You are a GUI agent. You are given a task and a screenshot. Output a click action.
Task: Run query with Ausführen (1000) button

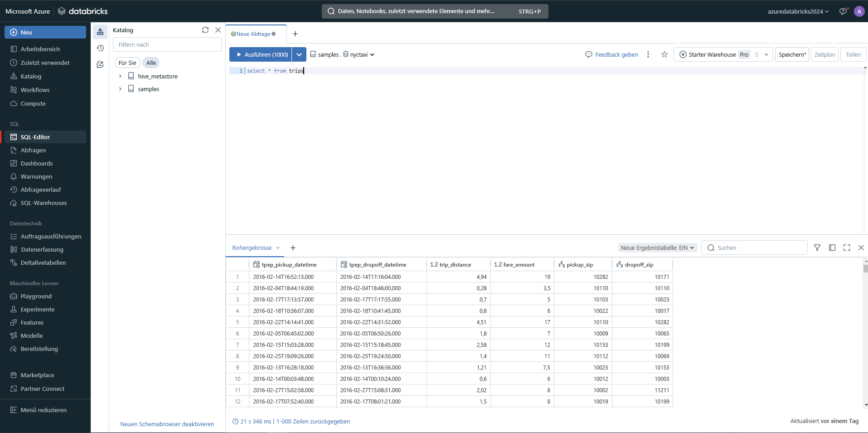pos(261,54)
